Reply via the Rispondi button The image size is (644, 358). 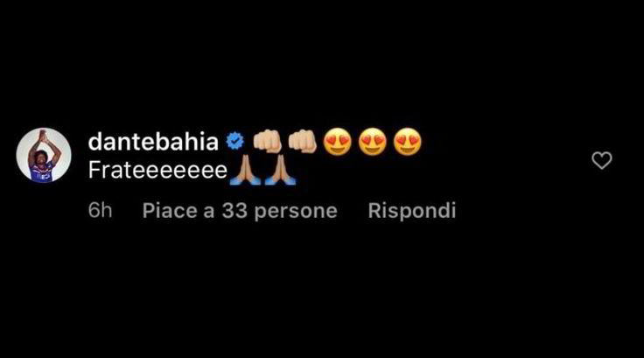click(x=412, y=210)
